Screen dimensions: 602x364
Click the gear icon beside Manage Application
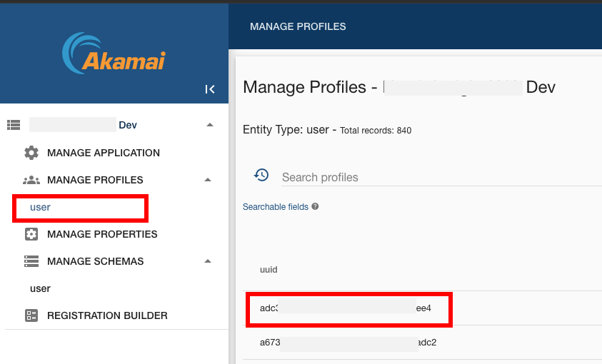coord(31,153)
